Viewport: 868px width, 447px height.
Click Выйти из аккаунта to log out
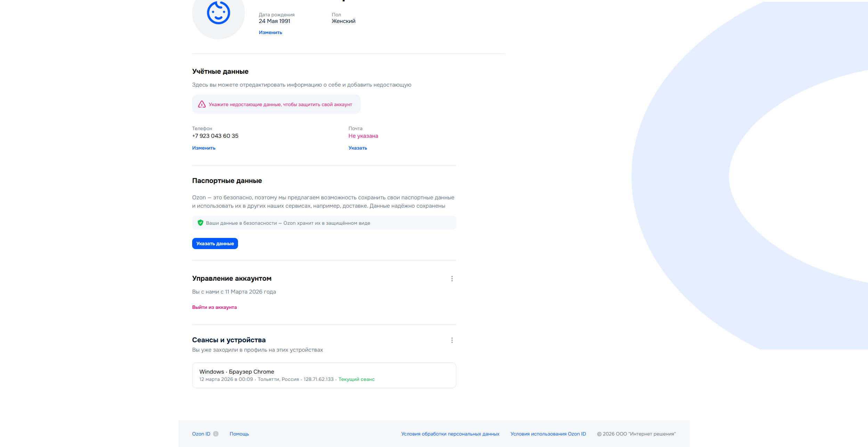click(x=214, y=307)
